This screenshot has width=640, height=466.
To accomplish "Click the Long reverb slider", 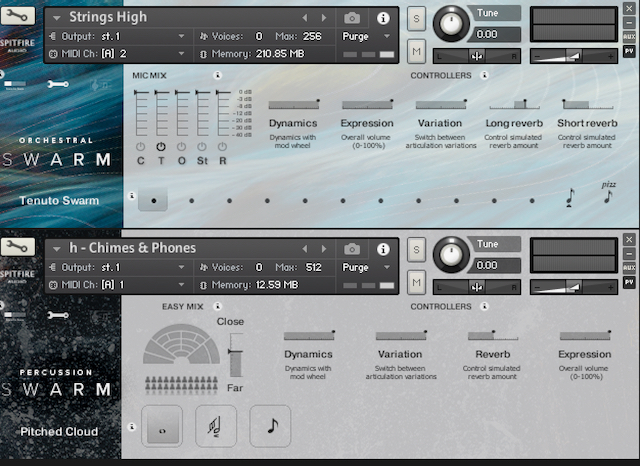I will [514, 104].
